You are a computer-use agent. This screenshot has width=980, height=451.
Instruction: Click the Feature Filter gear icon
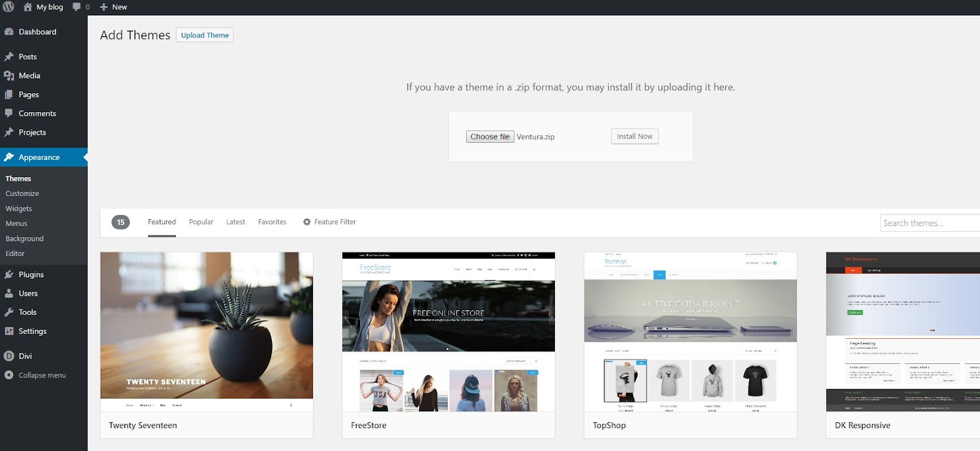(307, 222)
